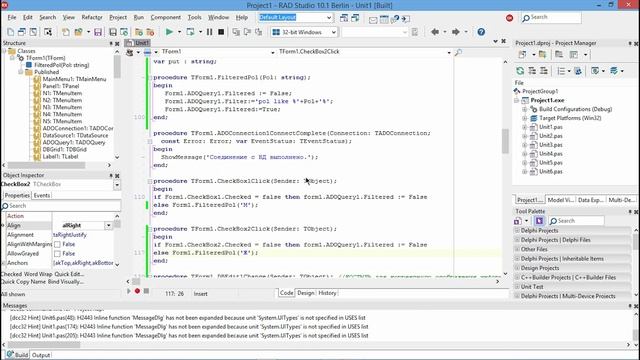Click the code editor vertical scrollbar thumb
Viewport: 640px width, 360px height.
505,142
